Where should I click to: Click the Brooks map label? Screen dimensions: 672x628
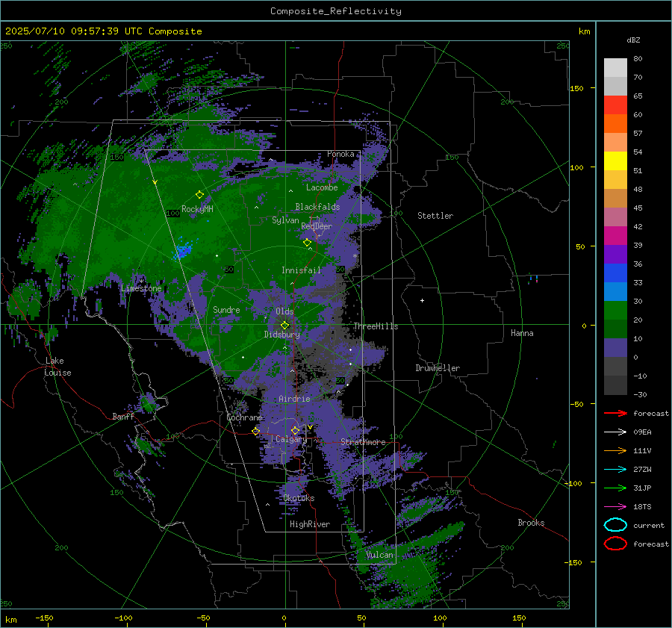point(531,522)
